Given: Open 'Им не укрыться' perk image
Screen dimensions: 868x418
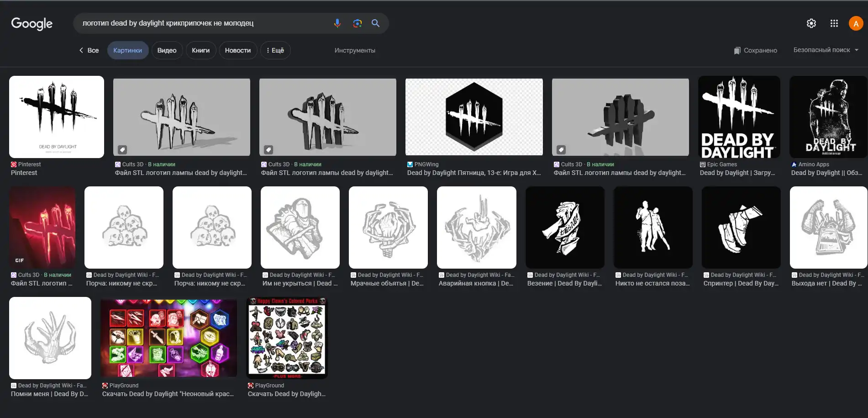Looking at the screenshot, I should [x=300, y=228].
